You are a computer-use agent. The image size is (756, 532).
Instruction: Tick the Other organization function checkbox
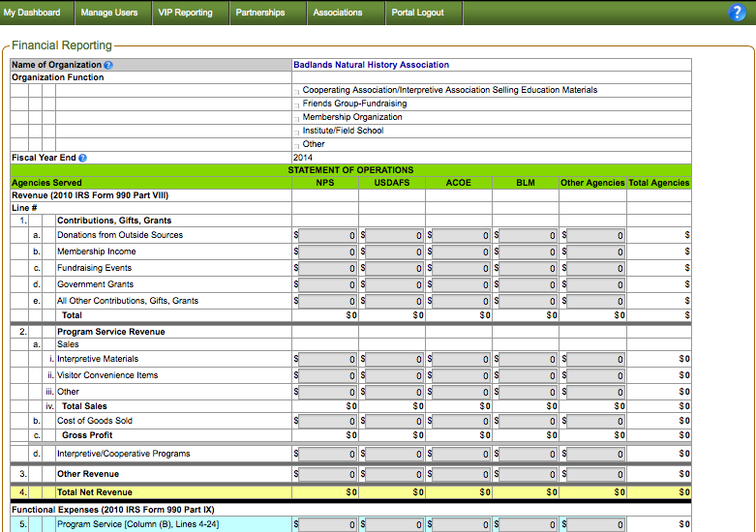pos(297,145)
